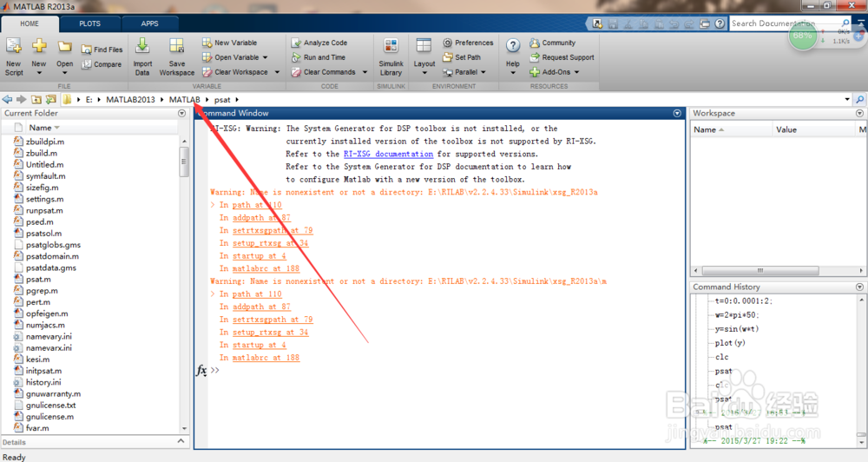Open the Parallel dropdown menu

[x=483, y=72]
